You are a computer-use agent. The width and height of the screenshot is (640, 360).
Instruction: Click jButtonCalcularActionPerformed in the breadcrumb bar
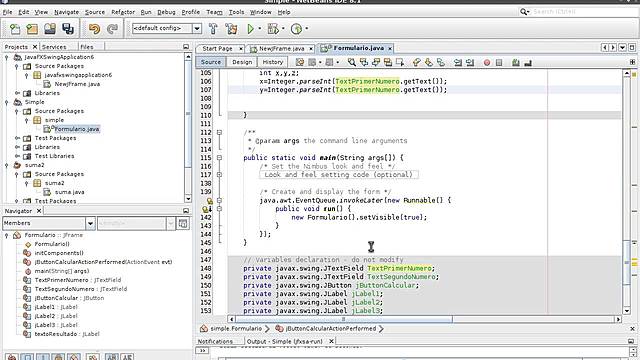pyautogui.click(x=331, y=329)
